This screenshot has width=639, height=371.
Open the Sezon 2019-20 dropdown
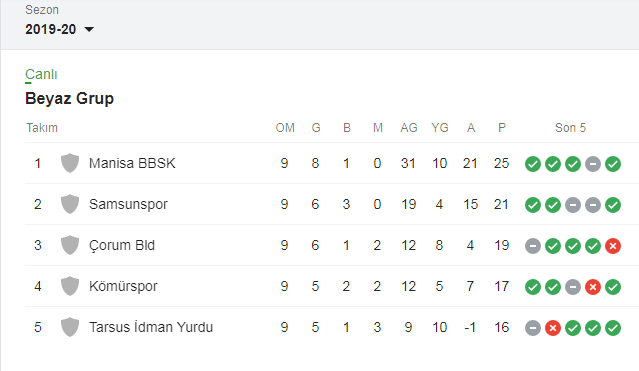(x=59, y=29)
